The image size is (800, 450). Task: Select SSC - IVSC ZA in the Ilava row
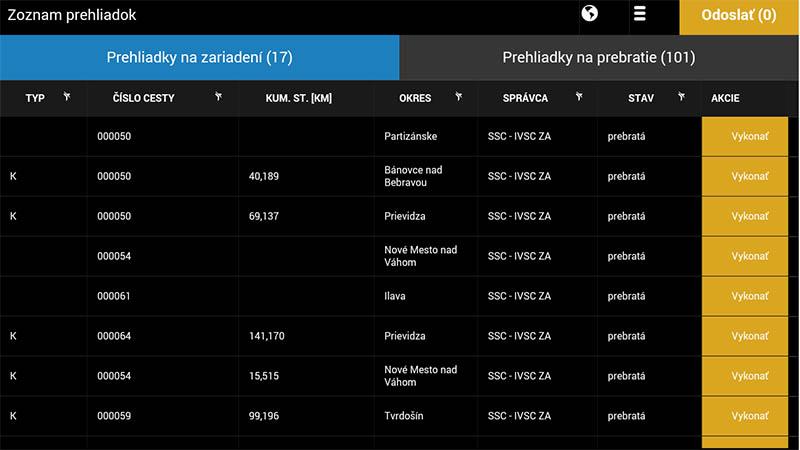[519, 296]
